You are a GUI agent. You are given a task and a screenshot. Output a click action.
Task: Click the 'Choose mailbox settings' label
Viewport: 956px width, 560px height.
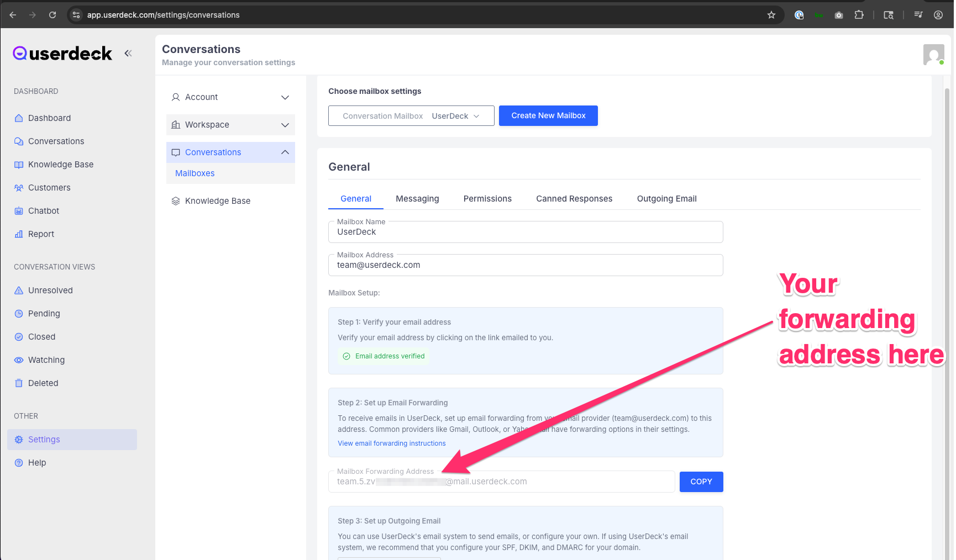coord(375,91)
